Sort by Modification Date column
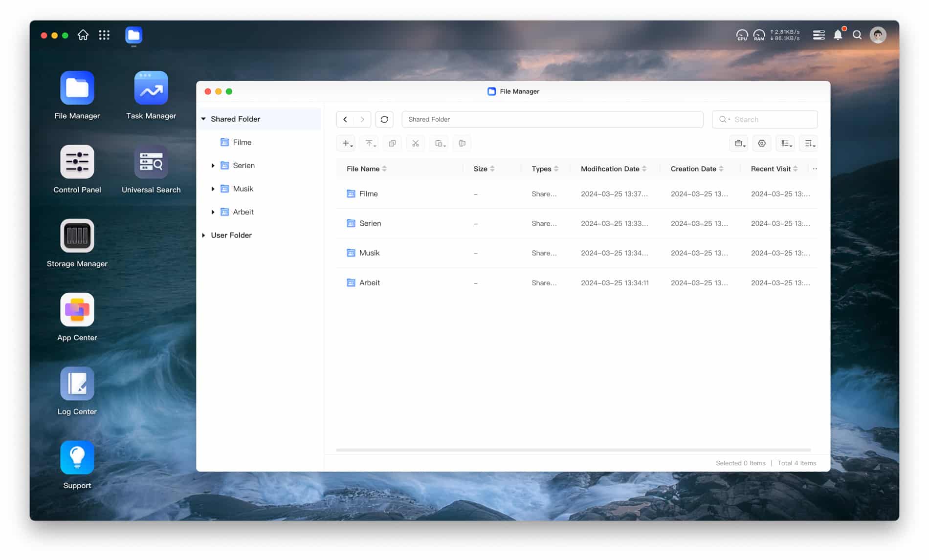 click(x=614, y=169)
